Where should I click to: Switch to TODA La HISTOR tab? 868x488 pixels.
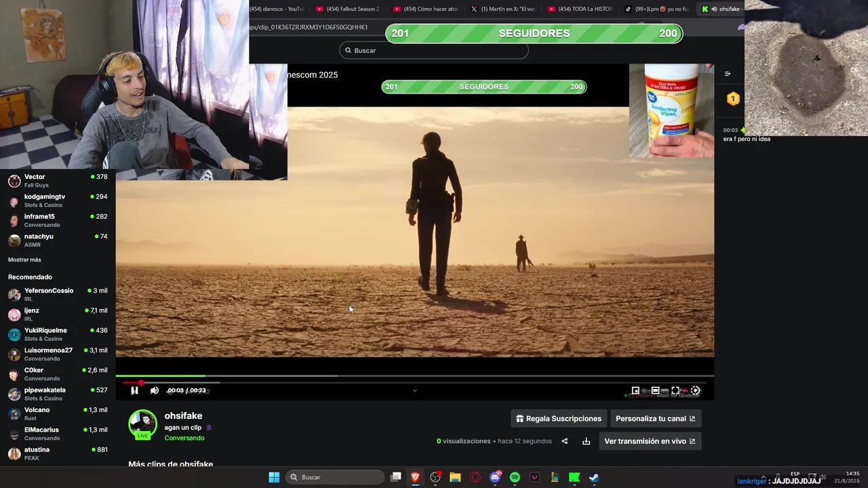[x=580, y=9]
